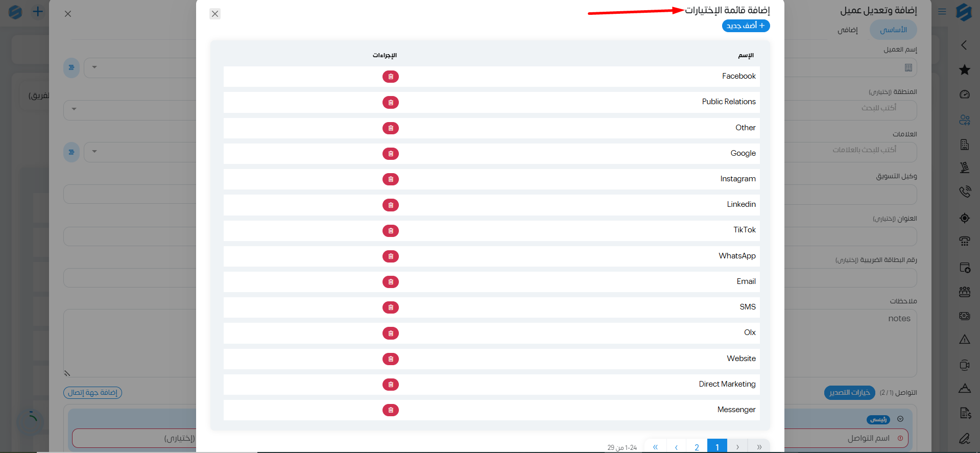Go to the next page with › arrow

pyautogui.click(x=737, y=447)
